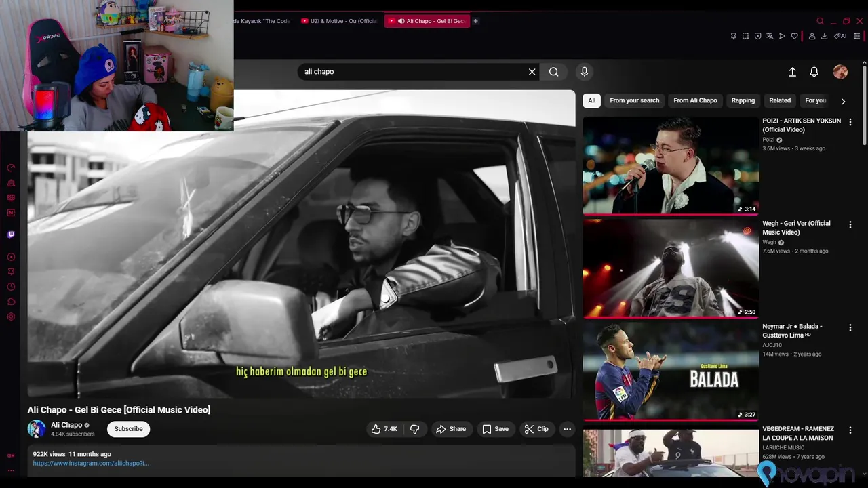Open the GX Control speedometer in sidebar
Screen dimensions: 868x488
[x=11, y=168]
